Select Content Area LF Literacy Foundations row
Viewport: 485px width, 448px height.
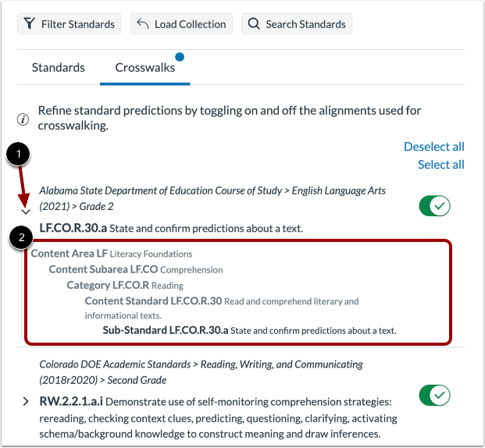click(x=112, y=254)
